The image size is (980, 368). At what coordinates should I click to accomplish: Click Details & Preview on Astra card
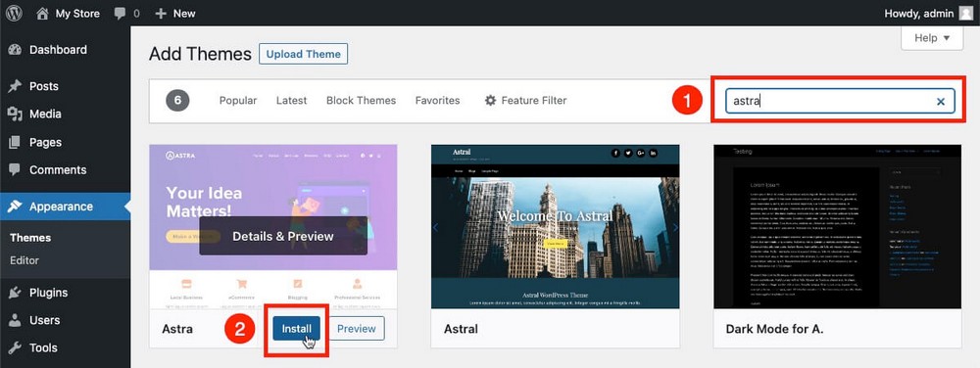point(283,236)
